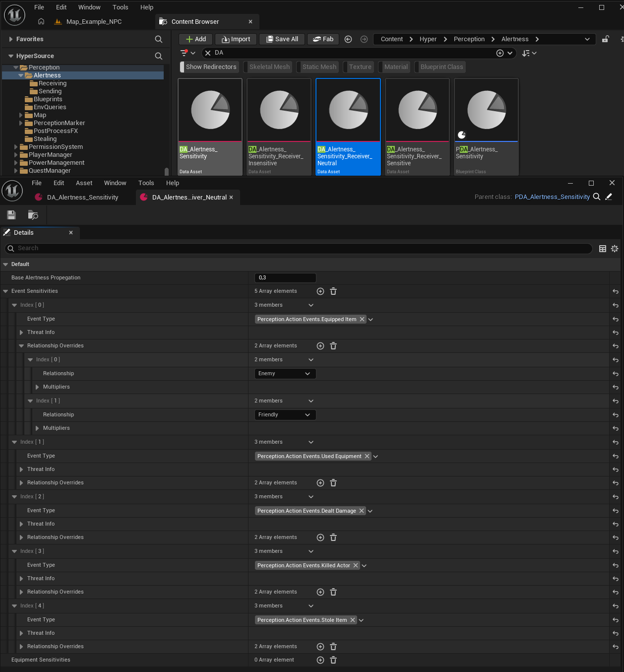Image resolution: width=624 pixels, height=672 pixels.
Task: Open the PDA_Alertness_Sensitivity parent class link
Action: tap(552, 197)
